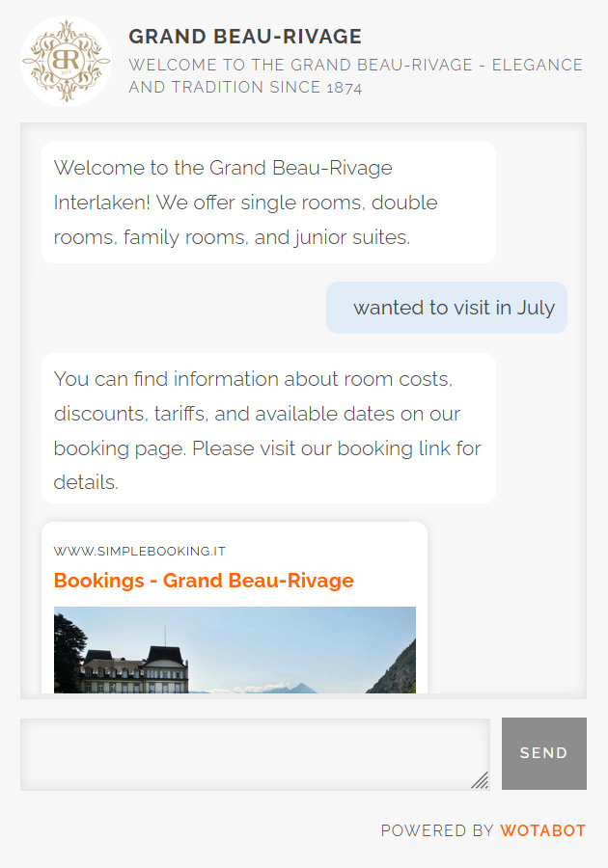The image size is (608, 868).
Task: Click the www.simplebooking.it domain label
Action: (139, 552)
